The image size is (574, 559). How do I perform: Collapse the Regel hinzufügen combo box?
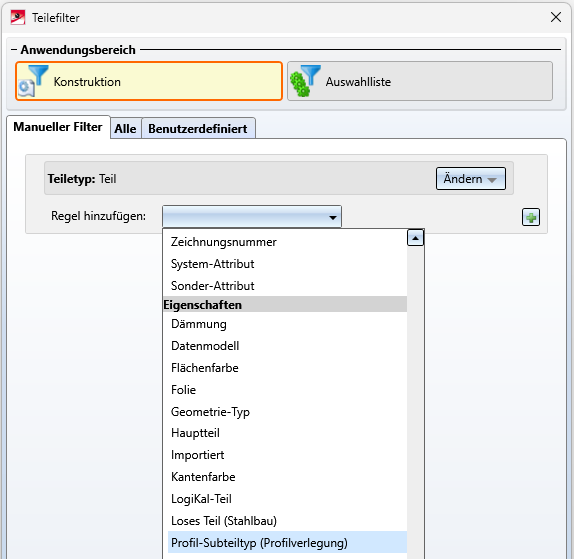(x=252, y=216)
